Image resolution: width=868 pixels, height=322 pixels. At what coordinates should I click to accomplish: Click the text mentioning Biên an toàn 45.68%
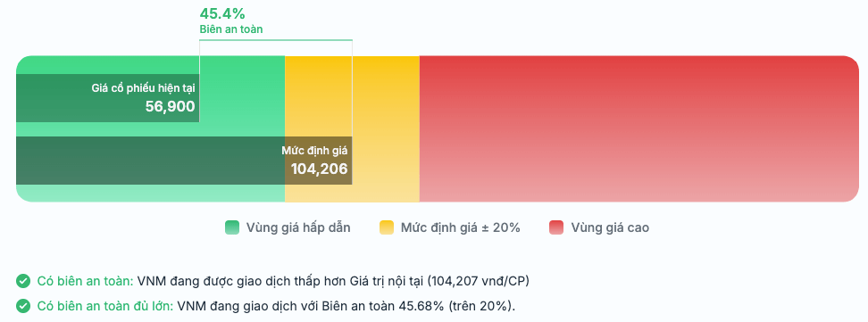[346, 306]
